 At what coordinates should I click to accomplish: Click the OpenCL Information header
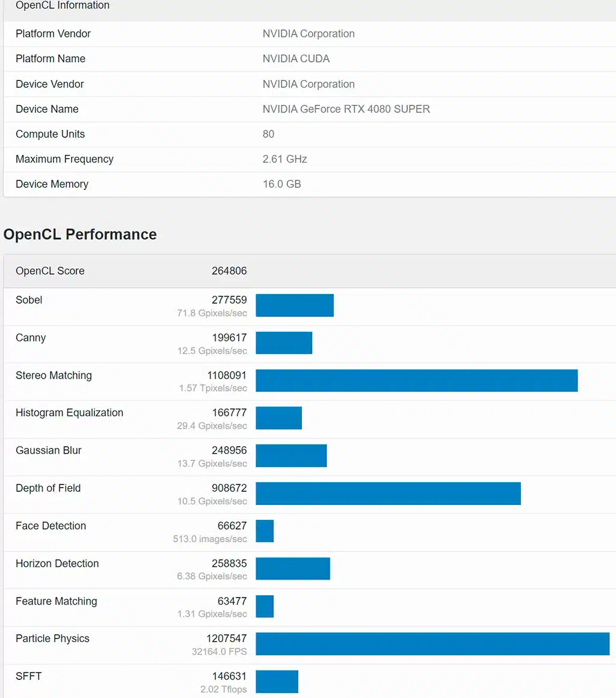[63, 5]
